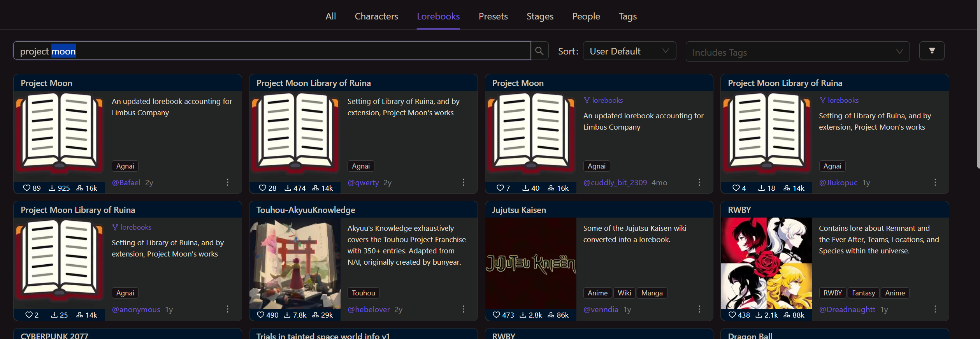980x339 pixels.
Task: Click download icon showing 2.8k
Action: [x=523, y=315]
